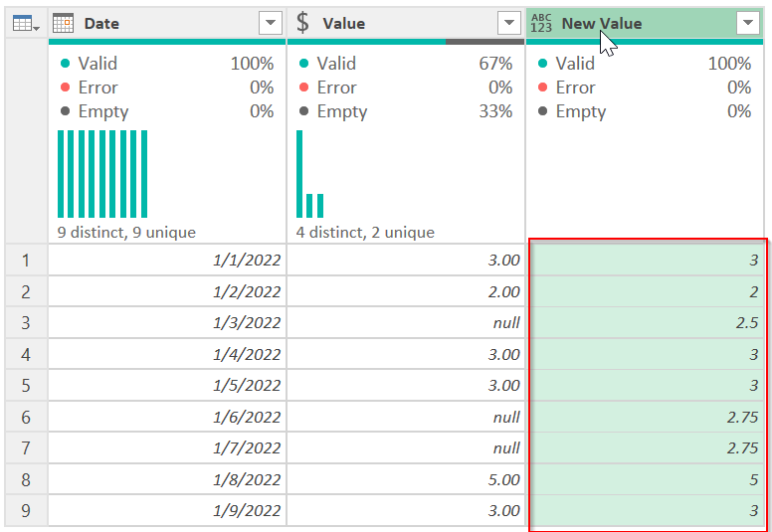Open the New Value column filter dropdown
The width and height of the screenshot is (772, 532).
pos(748,23)
